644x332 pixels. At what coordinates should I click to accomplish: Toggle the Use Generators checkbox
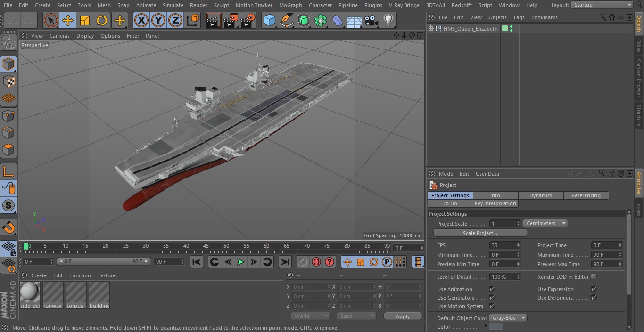pyautogui.click(x=492, y=298)
